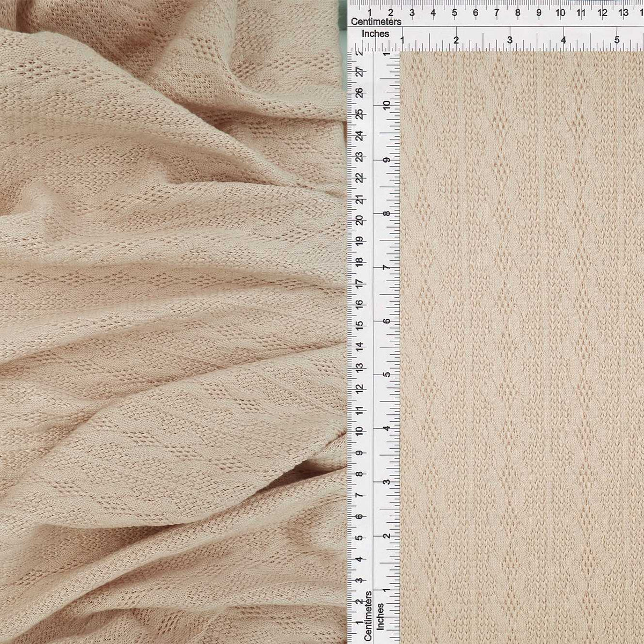Click the 1 inch mark on horizontal ruler

(402, 39)
